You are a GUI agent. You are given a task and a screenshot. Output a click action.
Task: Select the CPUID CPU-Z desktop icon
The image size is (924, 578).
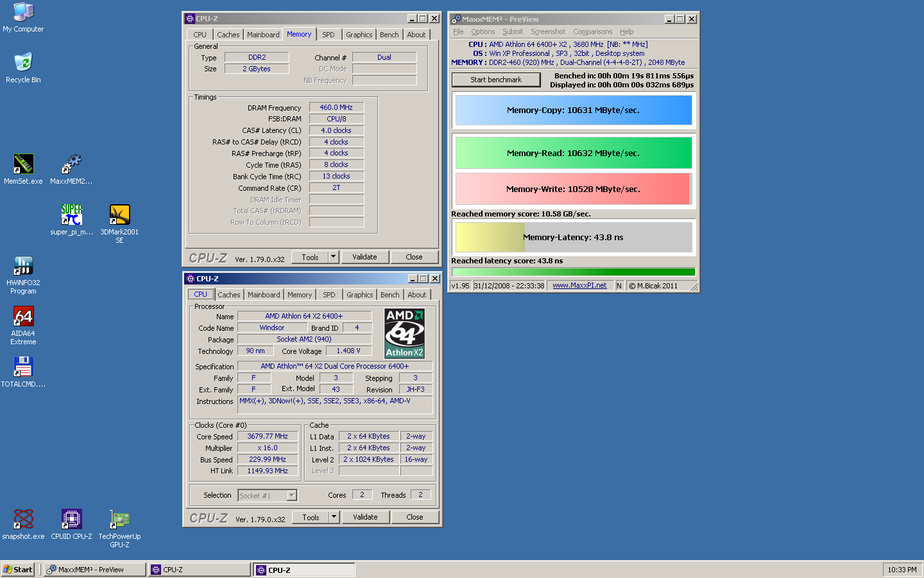coord(71,519)
